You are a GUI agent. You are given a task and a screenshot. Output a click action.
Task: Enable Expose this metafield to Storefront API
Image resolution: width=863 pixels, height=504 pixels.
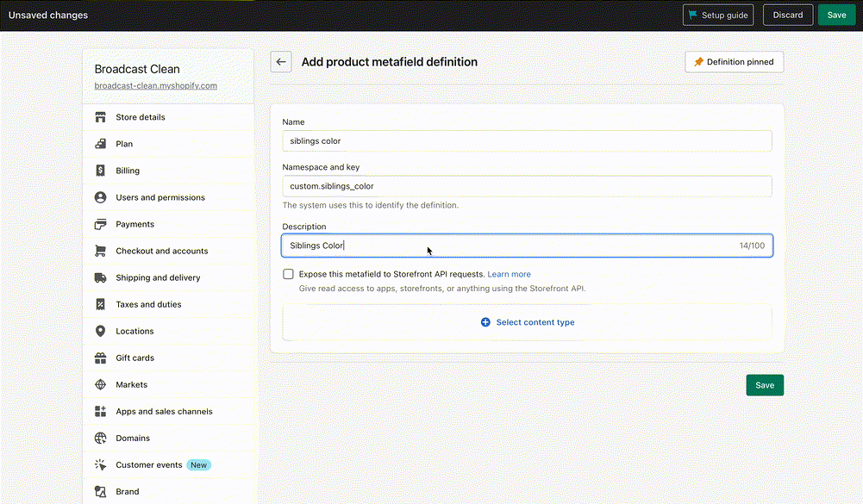click(x=288, y=274)
